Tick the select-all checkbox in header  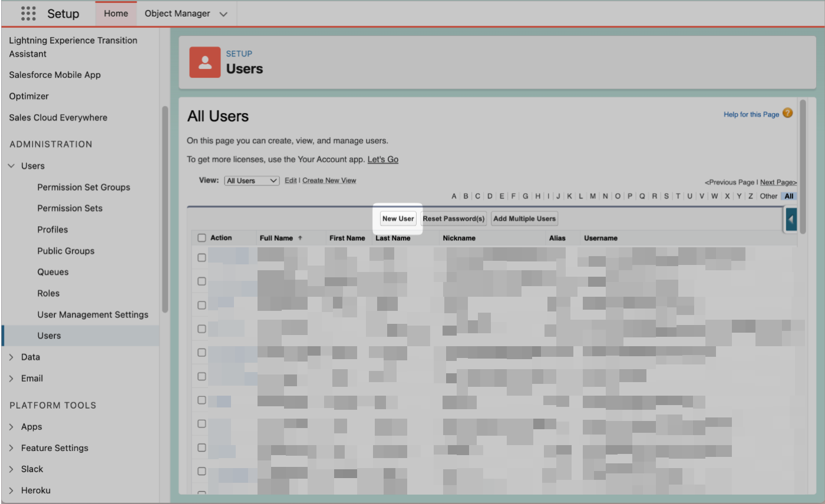[202, 238]
